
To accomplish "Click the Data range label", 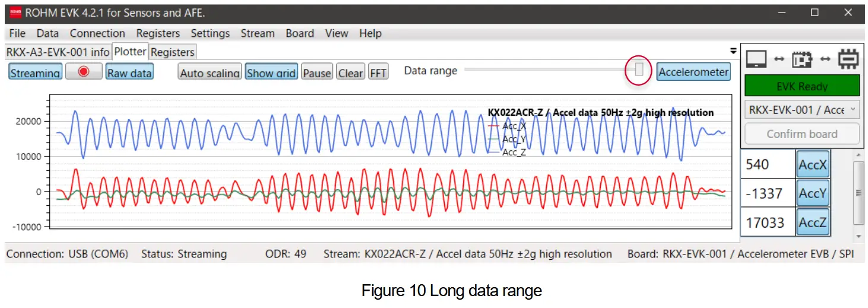I will click(x=430, y=71).
